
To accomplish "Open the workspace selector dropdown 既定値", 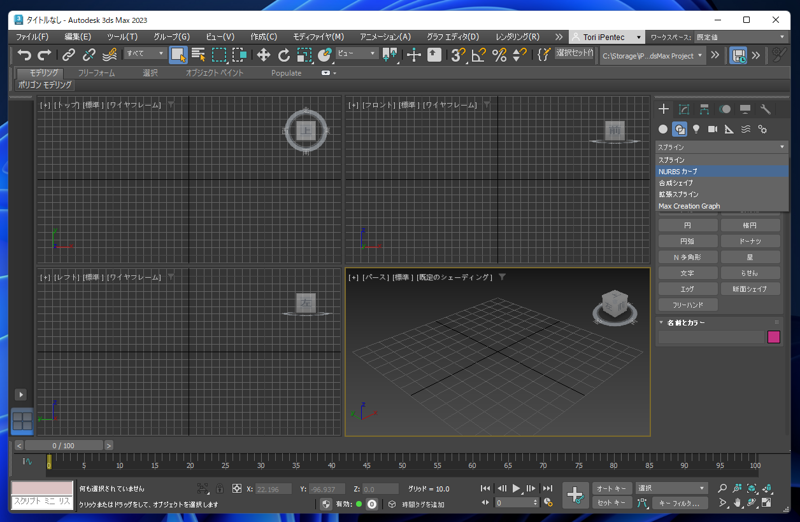I will (x=740, y=37).
